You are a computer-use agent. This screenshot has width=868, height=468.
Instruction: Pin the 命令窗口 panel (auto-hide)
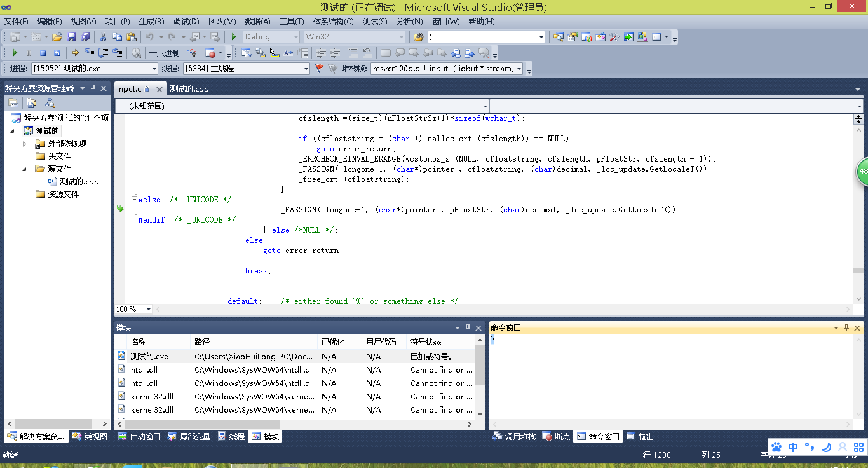pos(846,327)
